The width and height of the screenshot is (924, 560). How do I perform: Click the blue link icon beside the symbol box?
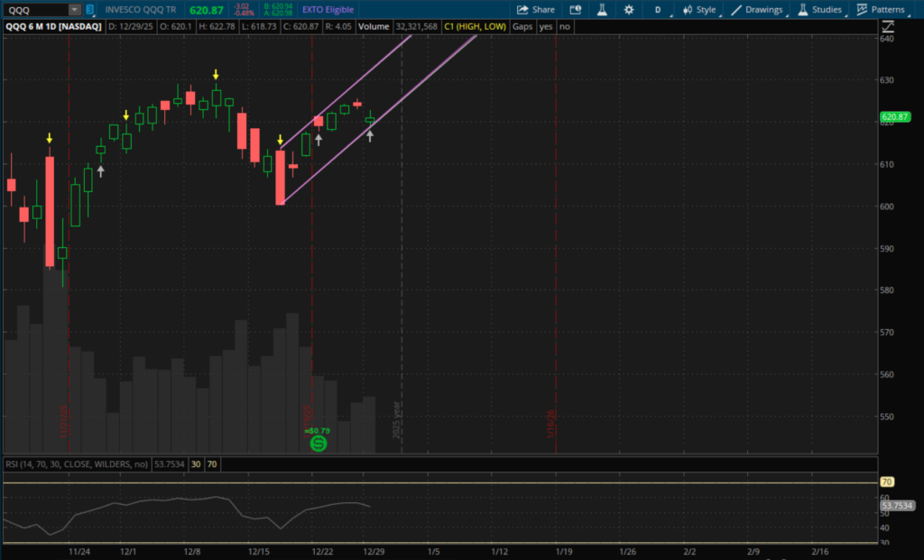click(x=89, y=10)
